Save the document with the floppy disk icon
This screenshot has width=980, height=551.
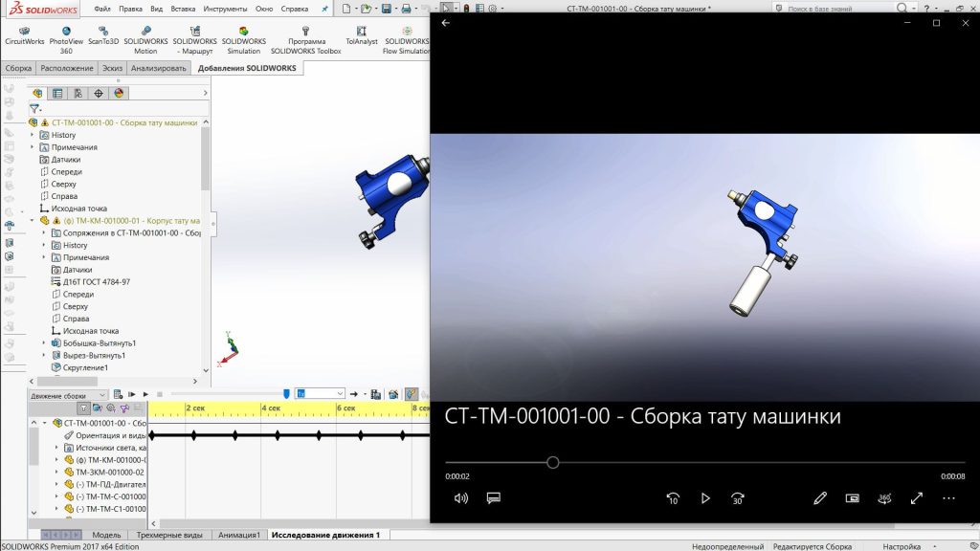coord(387,9)
